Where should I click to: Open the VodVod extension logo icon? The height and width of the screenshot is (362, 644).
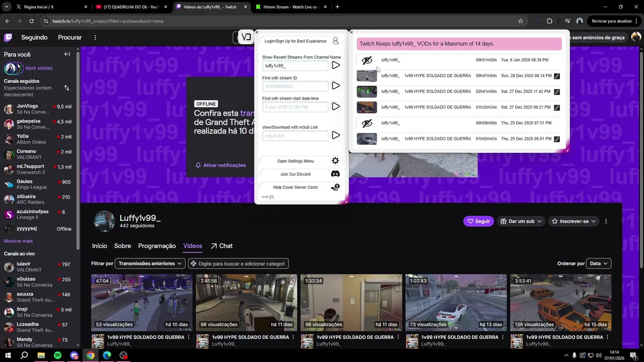click(246, 37)
